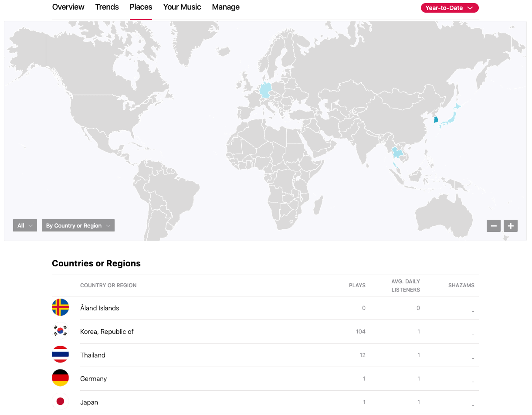This screenshot has height=415, width=532.
Task: Open the Year-to-Date period dropdown
Action: point(450,8)
